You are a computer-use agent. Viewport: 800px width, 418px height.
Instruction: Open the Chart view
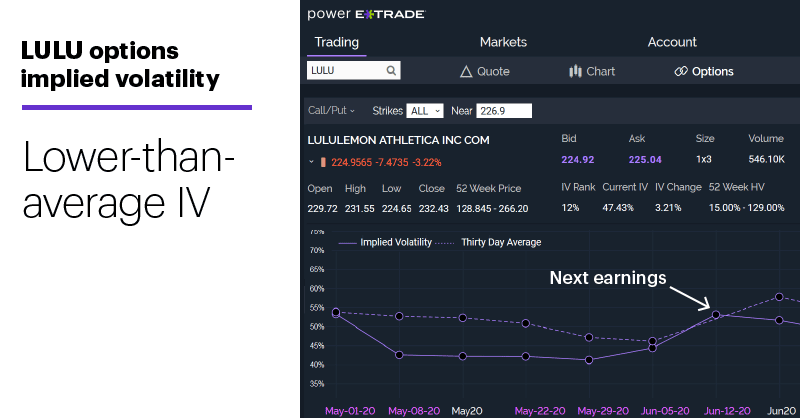(592, 71)
